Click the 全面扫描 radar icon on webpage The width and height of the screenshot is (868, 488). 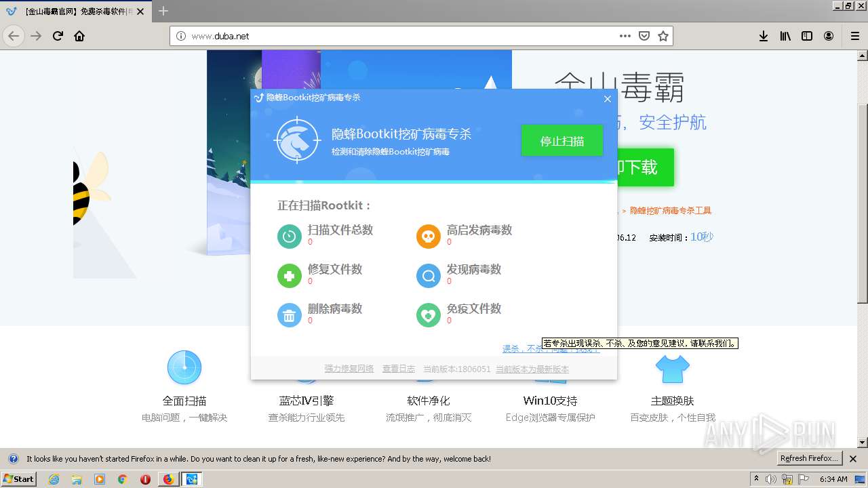[x=184, y=367]
